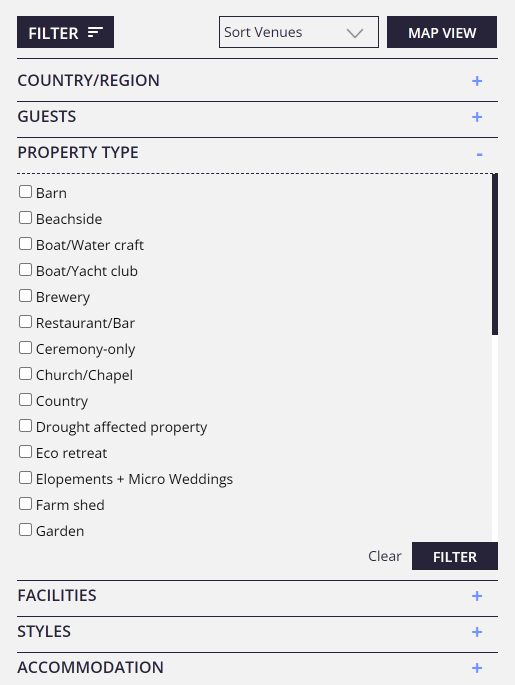Tick the Barn checkbox
Image resolution: width=515 pixels, height=685 pixels.
pos(25,192)
